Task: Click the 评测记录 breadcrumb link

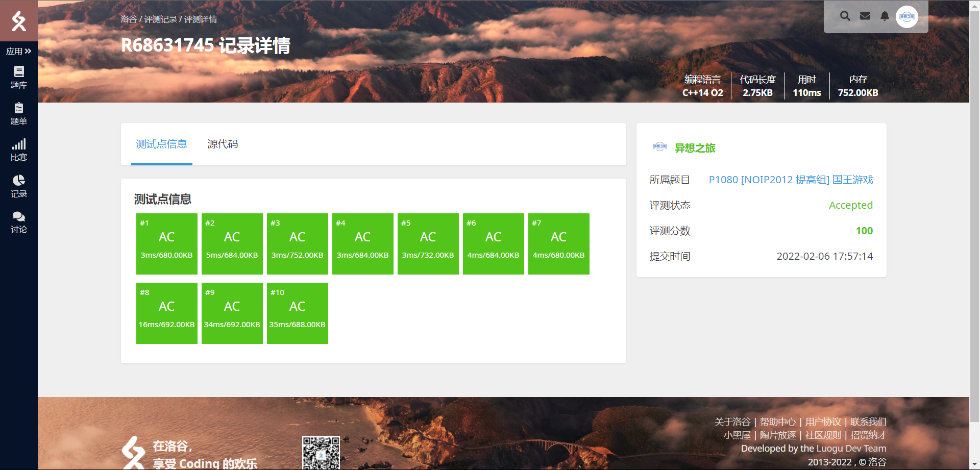Action: point(160,19)
